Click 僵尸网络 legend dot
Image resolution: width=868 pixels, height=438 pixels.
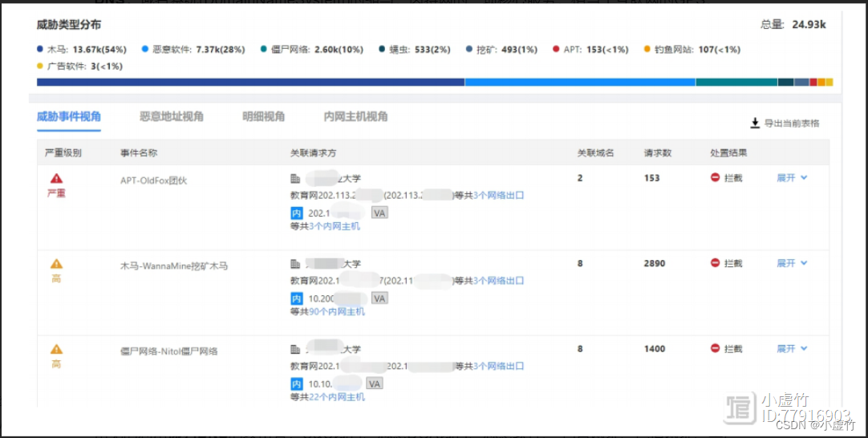point(263,49)
